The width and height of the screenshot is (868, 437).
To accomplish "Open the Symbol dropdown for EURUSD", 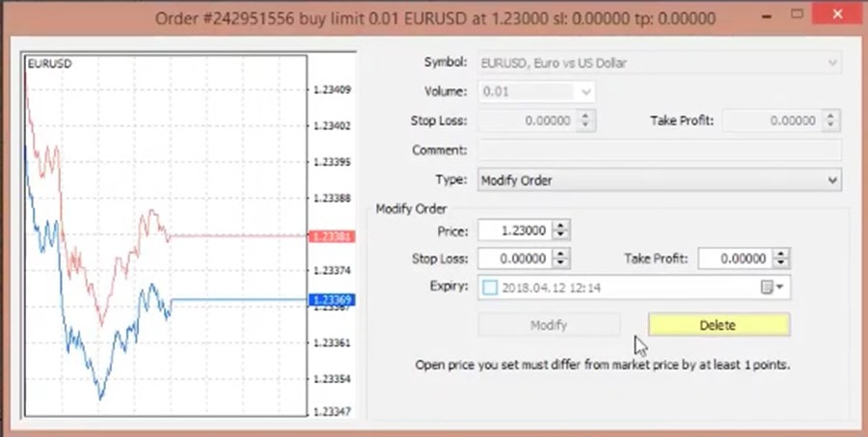I will 660,63.
